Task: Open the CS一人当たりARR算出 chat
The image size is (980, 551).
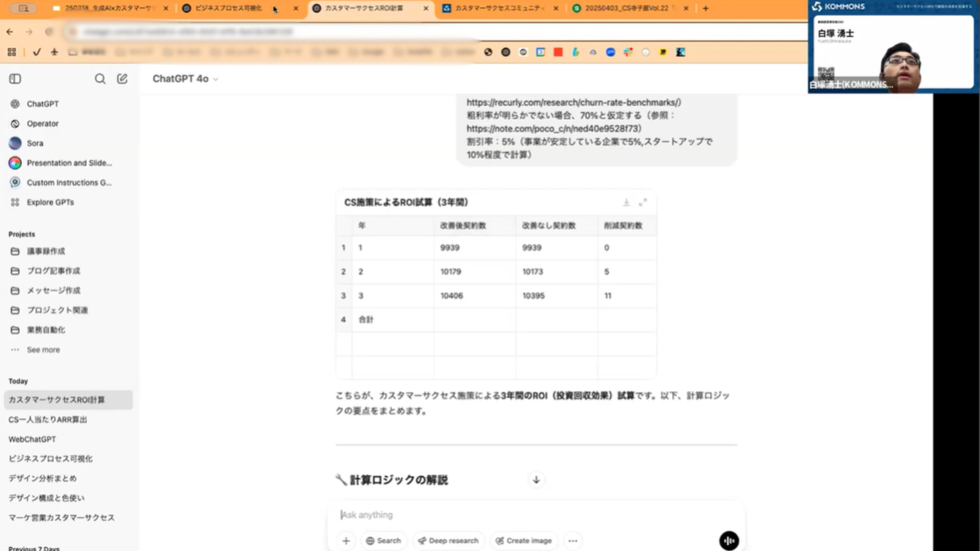Action: 48,419
